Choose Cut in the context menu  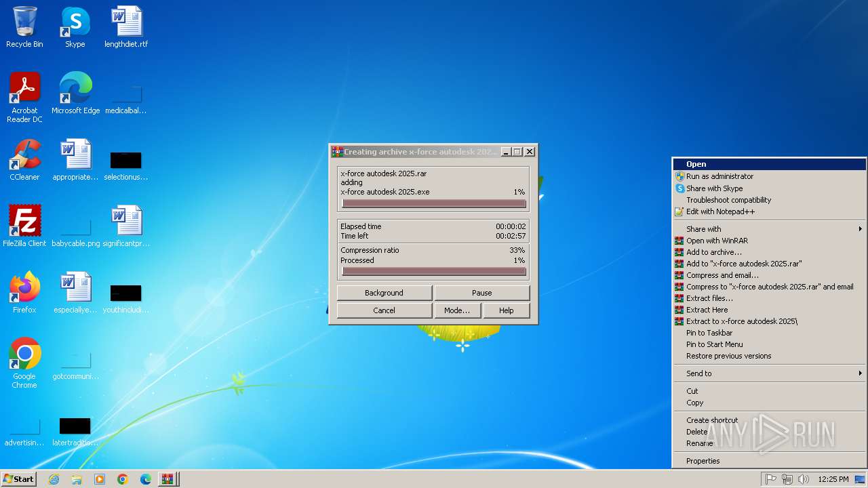click(x=769, y=391)
